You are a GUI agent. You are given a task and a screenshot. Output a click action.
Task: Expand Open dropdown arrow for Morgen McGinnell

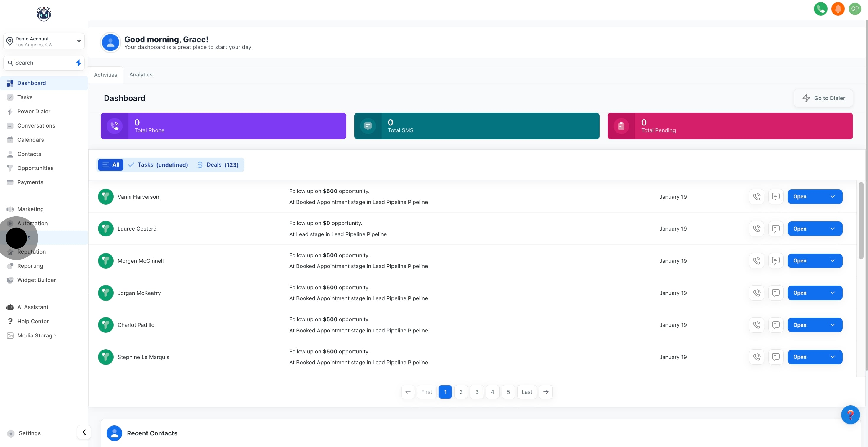[832, 261]
